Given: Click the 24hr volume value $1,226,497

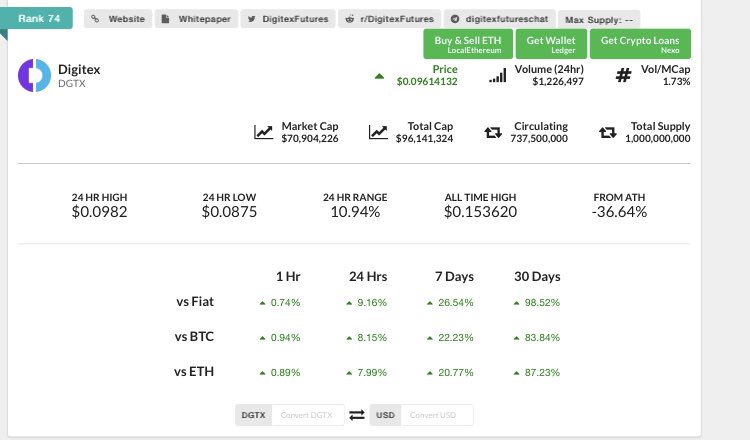Looking at the screenshot, I should tap(558, 81).
